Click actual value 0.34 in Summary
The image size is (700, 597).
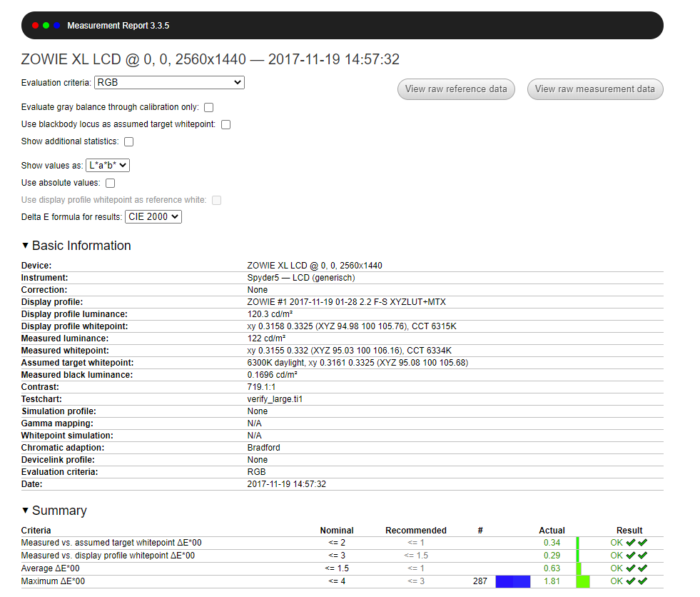(x=552, y=543)
